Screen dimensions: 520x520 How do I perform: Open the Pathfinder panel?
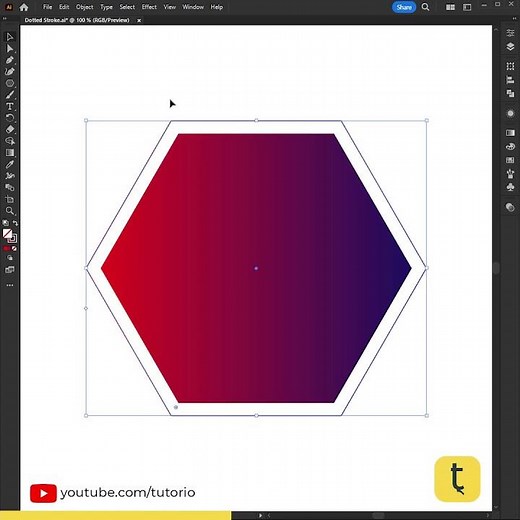(x=510, y=93)
